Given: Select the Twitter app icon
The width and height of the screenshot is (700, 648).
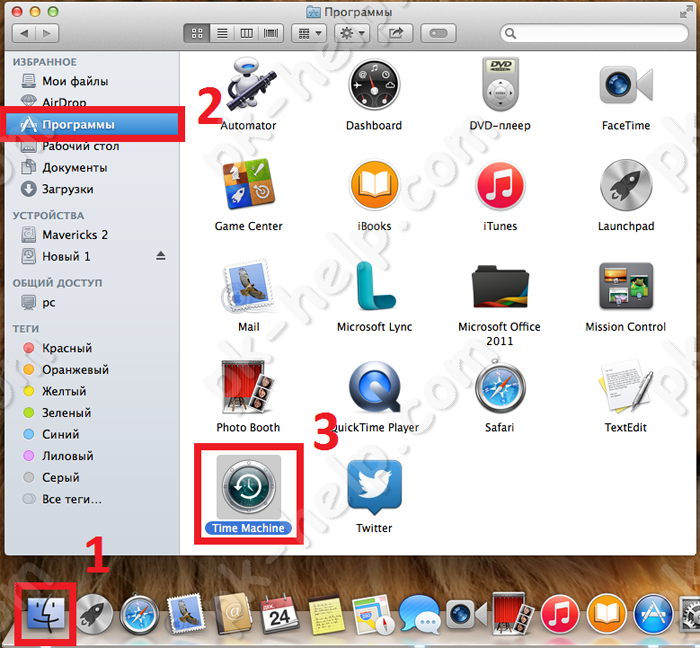Looking at the screenshot, I should [x=374, y=486].
